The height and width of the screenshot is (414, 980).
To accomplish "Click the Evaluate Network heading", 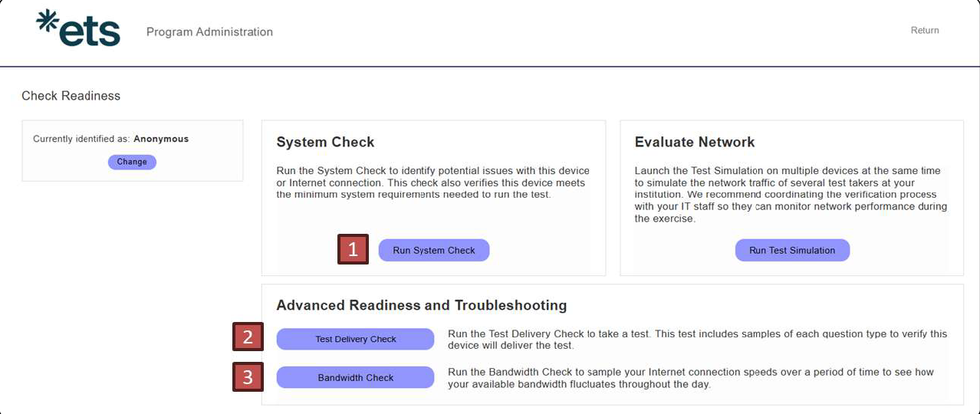I will pyautogui.click(x=695, y=142).
